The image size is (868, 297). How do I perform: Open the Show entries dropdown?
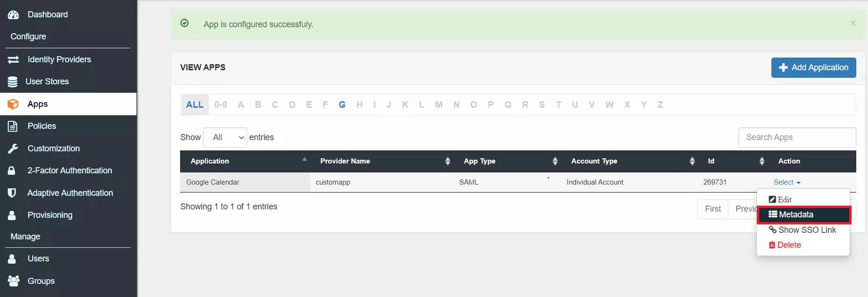click(225, 137)
